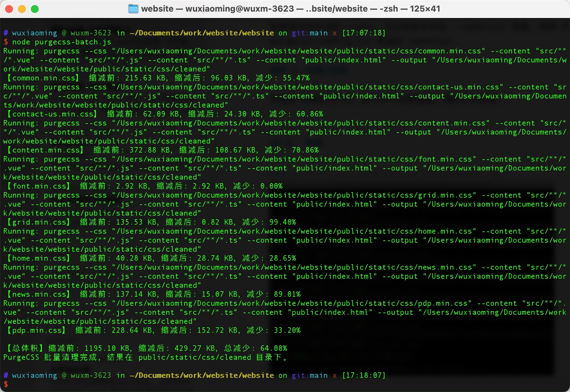Click the command 'node purgecss-batch.js'
Viewport: 570px width, 392px height.
pyautogui.click(x=62, y=42)
